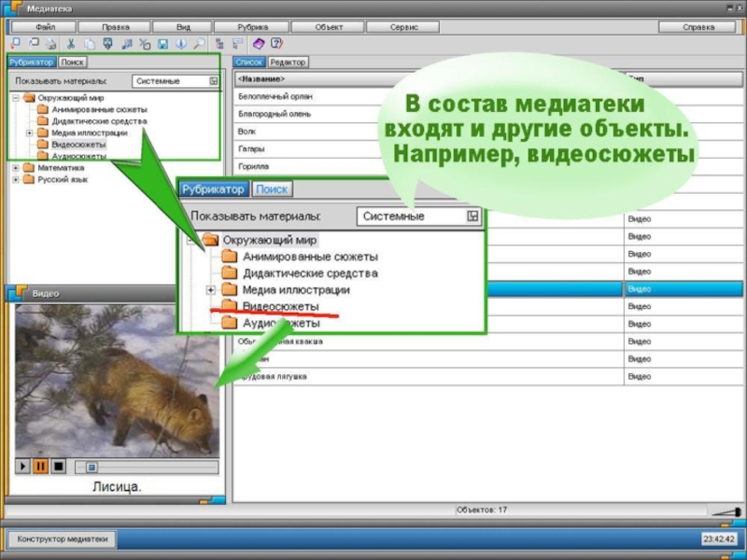Collapse the 'Окружающий мир' tree node
Screen dimensions: 747x560
16,97
